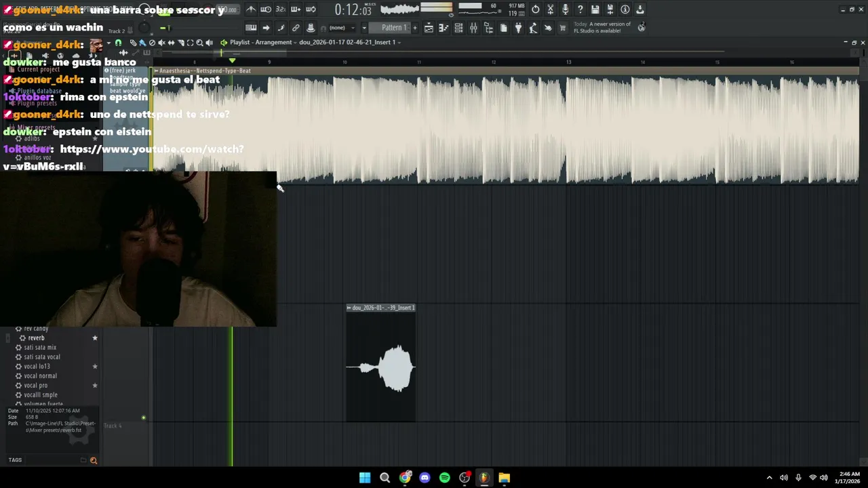Open the undo history icon
The width and height of the screenshot is (868, 488).
coord(535,9)
